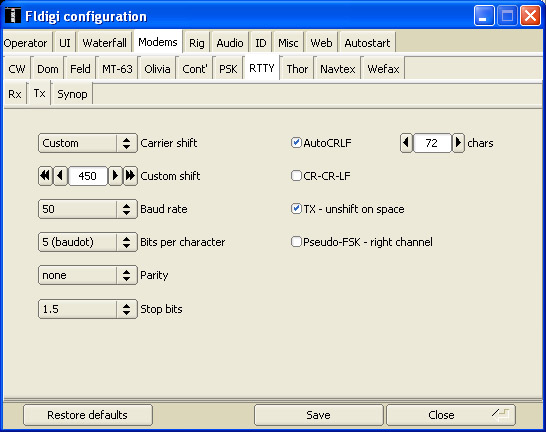
Task: Open the Stop bits dropdown
Action: point(88,309)
